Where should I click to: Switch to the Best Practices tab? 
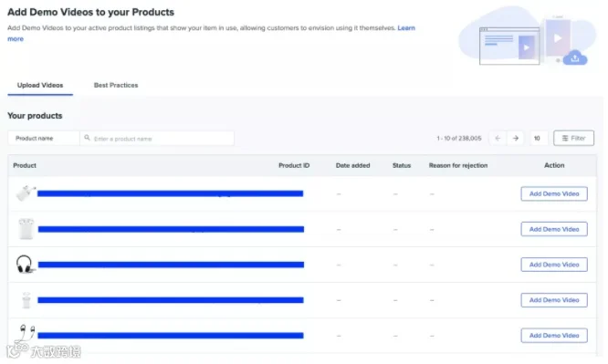tap(116, 85)
